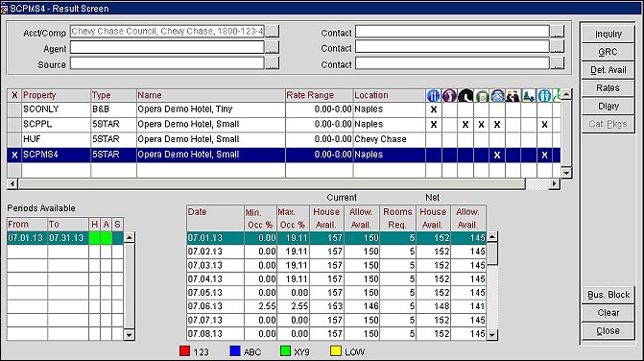Open the Source lookup ellipsis button
644x361 pixels.
(272, 63)
